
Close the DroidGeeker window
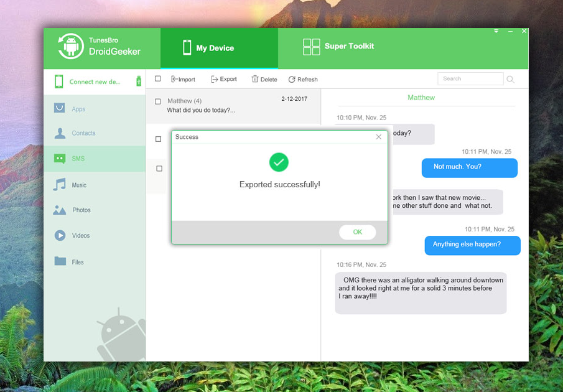click(524, 31)
